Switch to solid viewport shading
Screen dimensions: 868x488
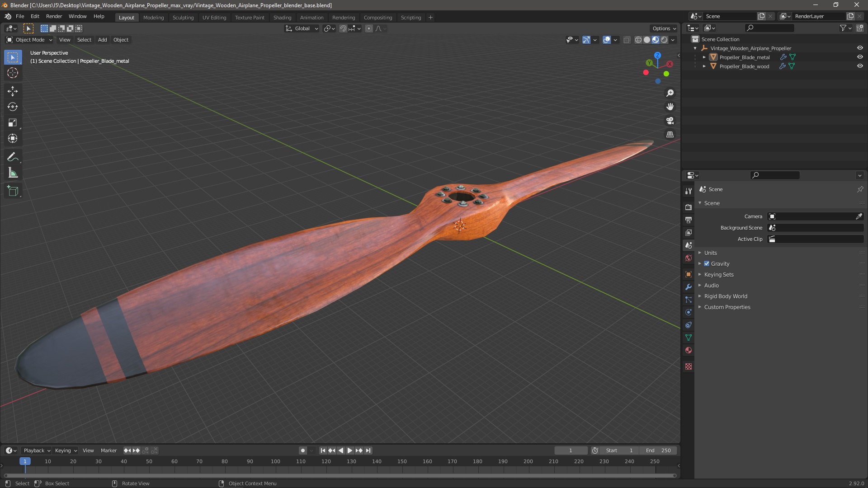tap(647, 40)
